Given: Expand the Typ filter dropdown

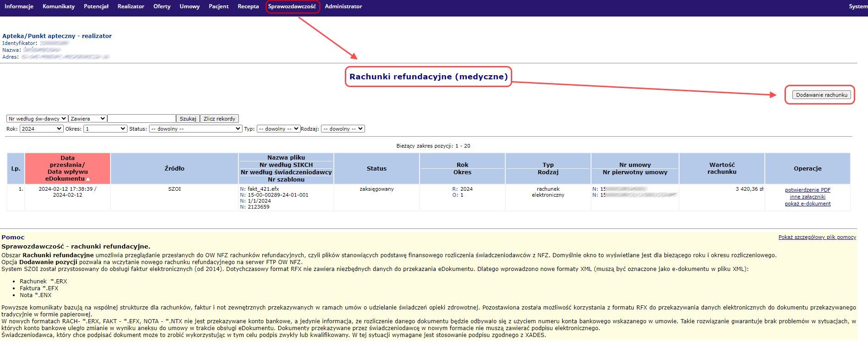Looking at the screenshot, I should (278, 129).
